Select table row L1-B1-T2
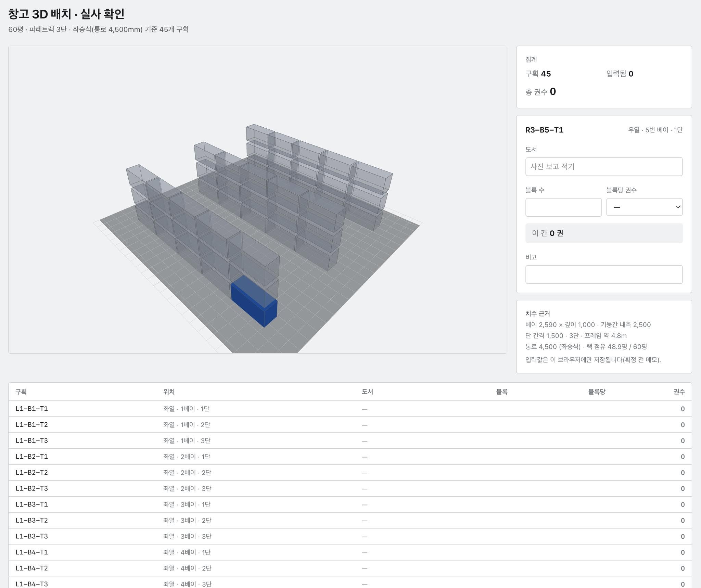The image size is (701, 588). (x=350, y=425)
